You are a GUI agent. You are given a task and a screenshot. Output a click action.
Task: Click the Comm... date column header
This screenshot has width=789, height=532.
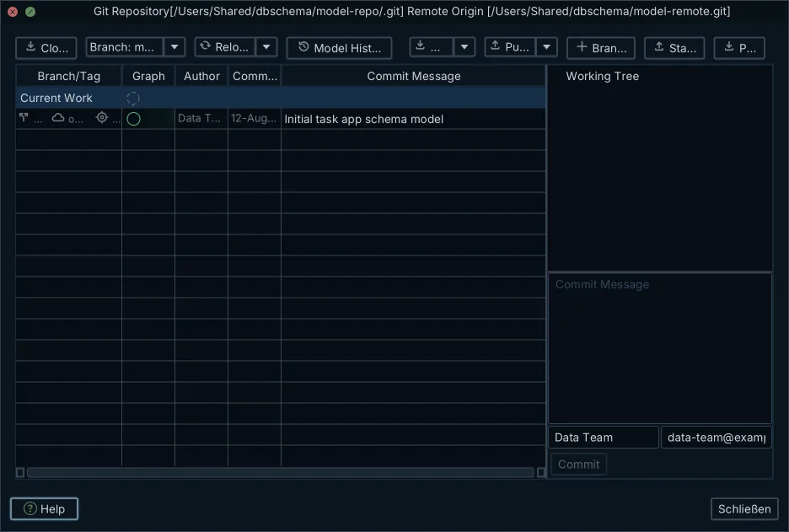click(x=255, y=76)
